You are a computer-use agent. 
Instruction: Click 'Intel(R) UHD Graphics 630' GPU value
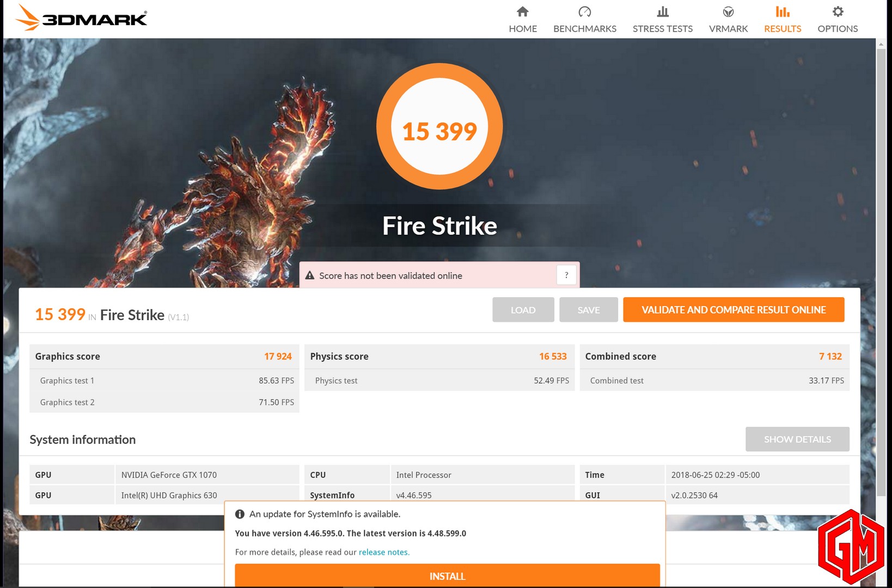169,495
